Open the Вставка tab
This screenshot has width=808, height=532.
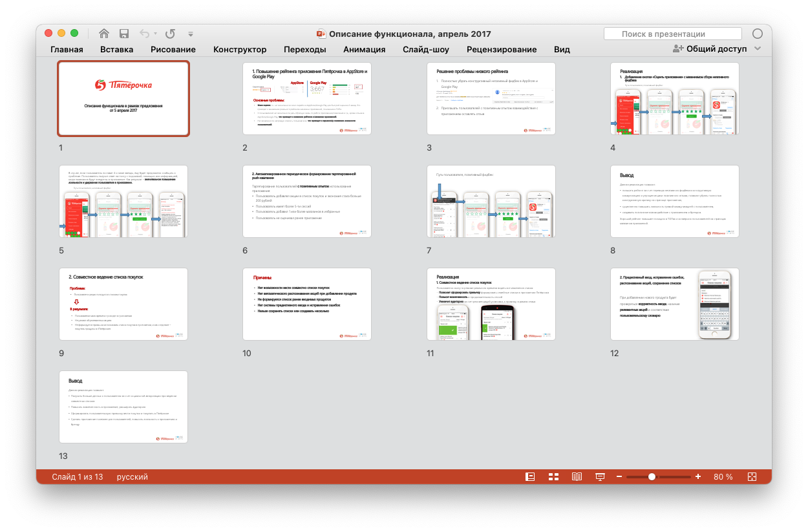point(117,49)
